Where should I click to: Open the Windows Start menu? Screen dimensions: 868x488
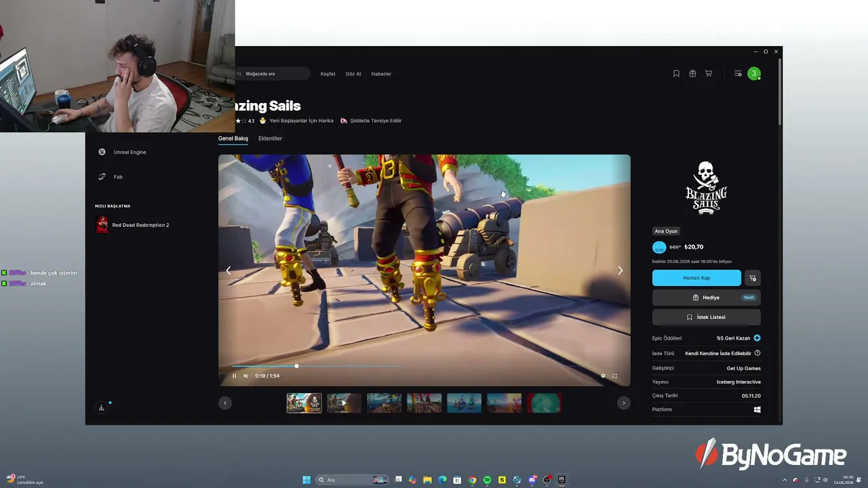point(307,480)
